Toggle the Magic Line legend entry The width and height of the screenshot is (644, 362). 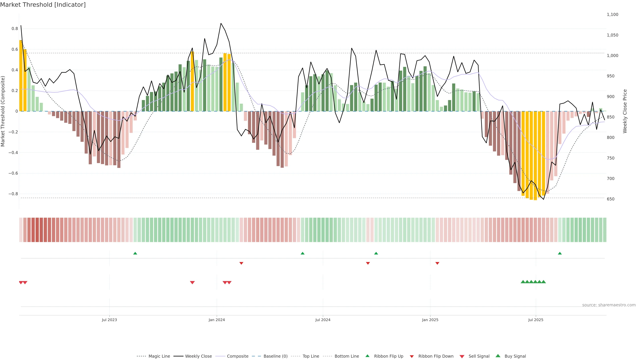(159, 356)
